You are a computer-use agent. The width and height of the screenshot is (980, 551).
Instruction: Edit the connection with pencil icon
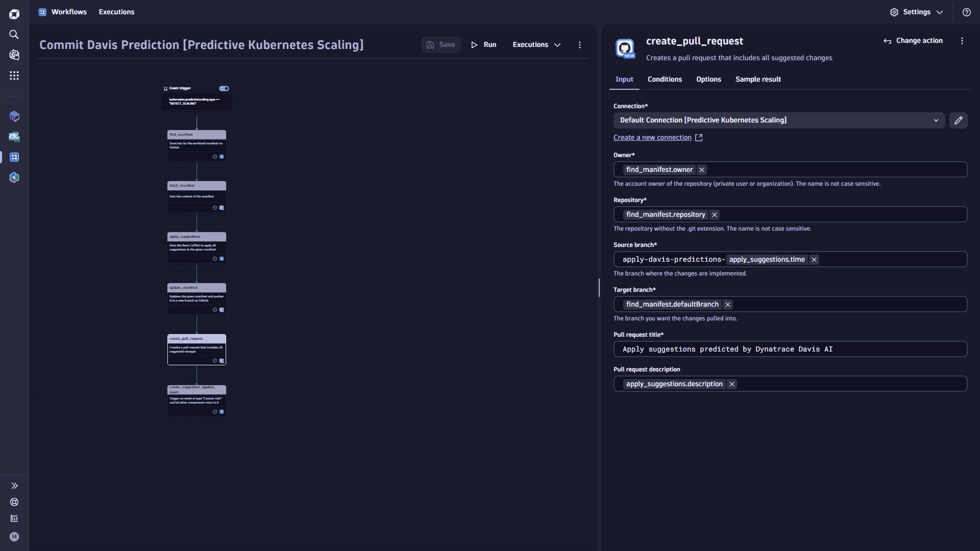pos(959,120)
